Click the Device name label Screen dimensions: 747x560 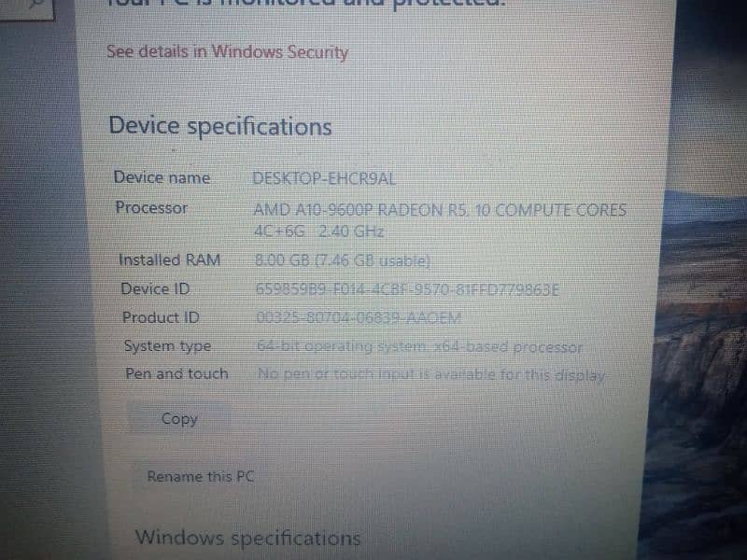(162, 177)
